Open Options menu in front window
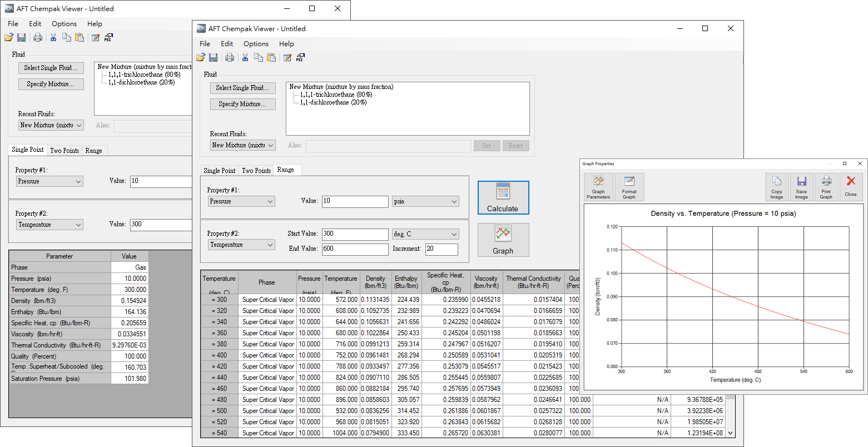Image resolution: width=868 pixels, height=447 pixels. coord(256,44)
